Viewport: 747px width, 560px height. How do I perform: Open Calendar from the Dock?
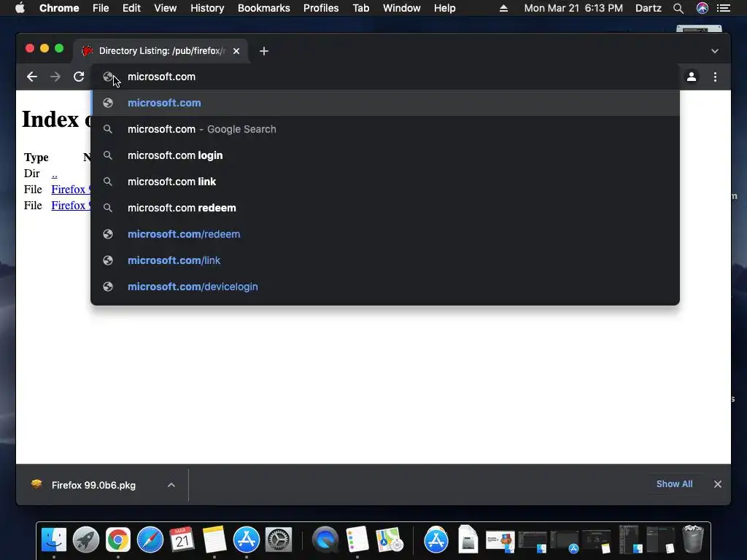coord(182,540)
